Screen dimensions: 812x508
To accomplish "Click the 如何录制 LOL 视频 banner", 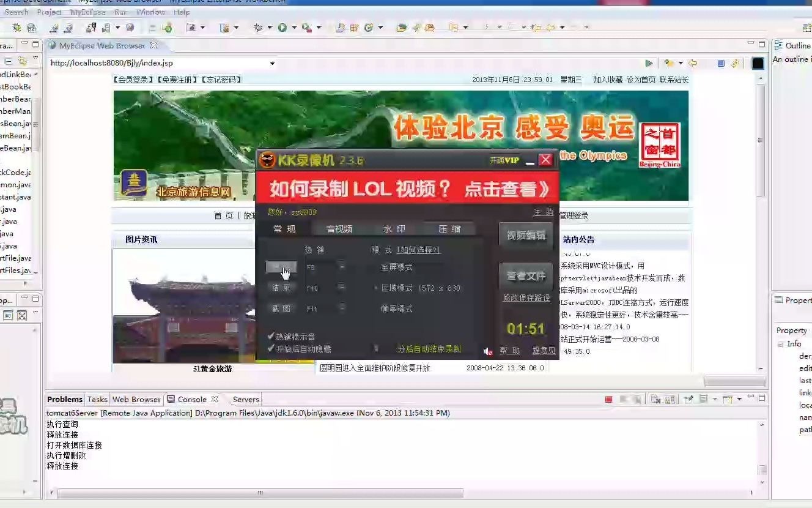I will coord(407,188).
